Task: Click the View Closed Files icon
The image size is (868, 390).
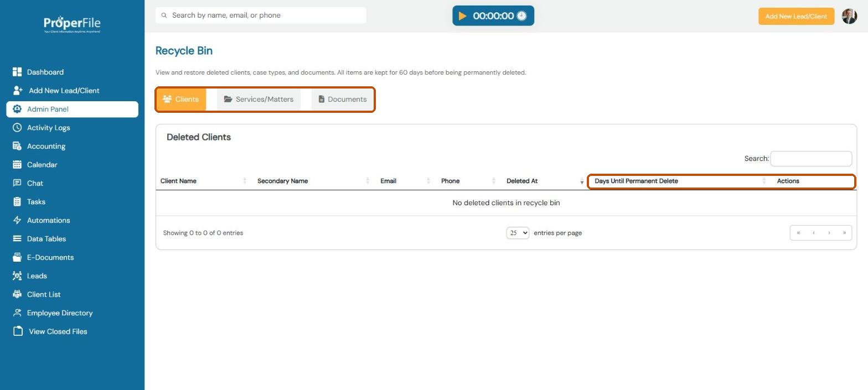Action: pyautogui.click(x=18, y=331)
